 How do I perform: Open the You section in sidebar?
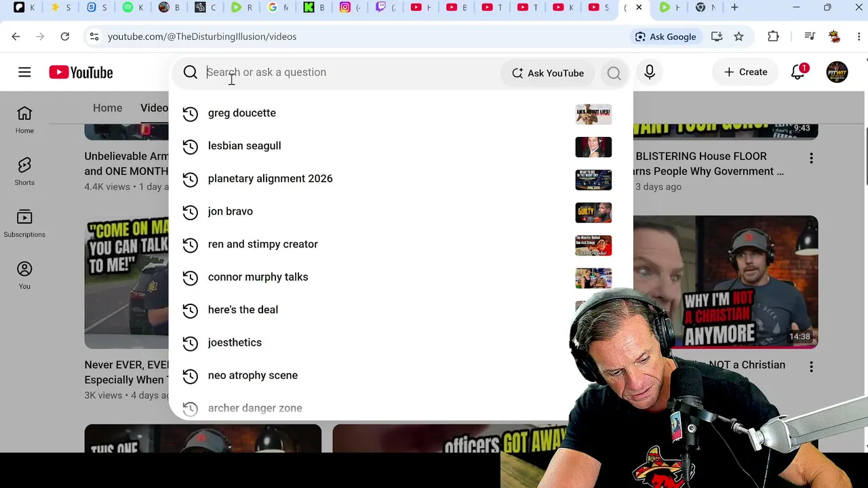click(24, 275)
